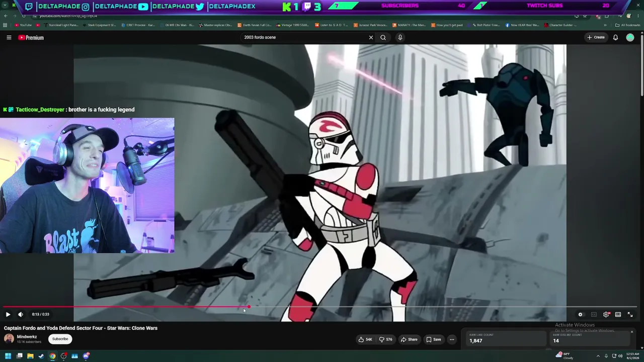
Task: Subscribe to the Mindwerkz channel
Action: (x=60, y=339)
